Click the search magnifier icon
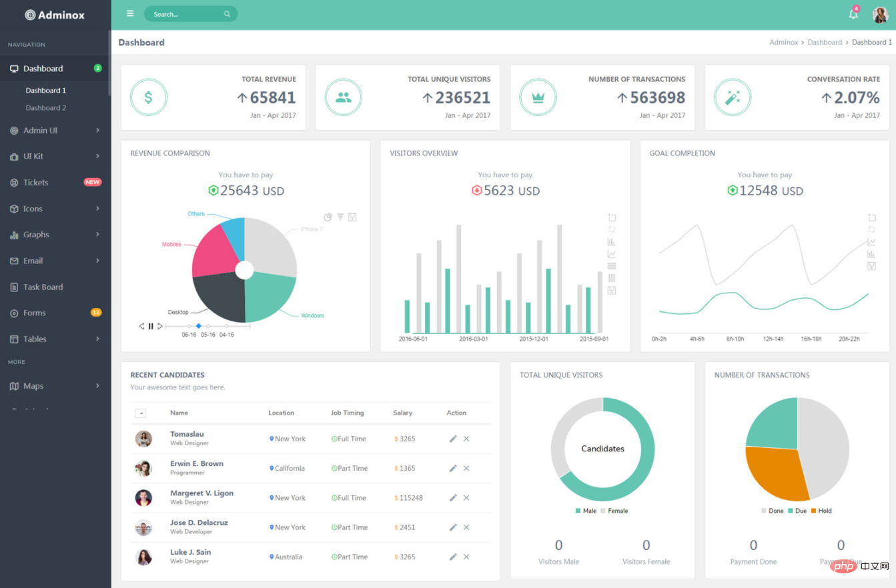896x588 pixels. 227,14
